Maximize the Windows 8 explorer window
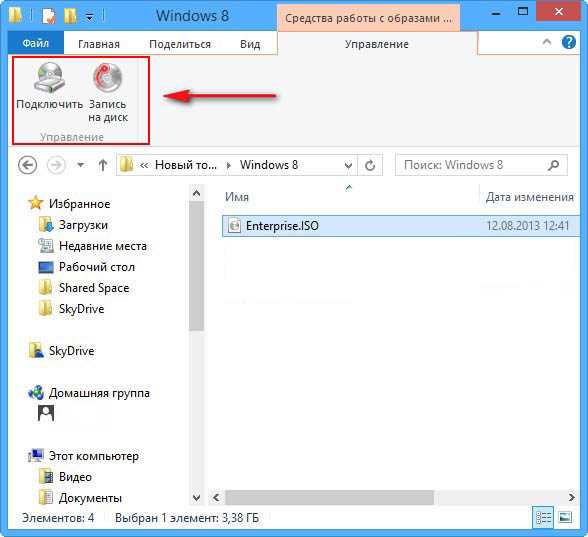Image resolution: width=588 pixels, height=537 pixels. point(523,12)
